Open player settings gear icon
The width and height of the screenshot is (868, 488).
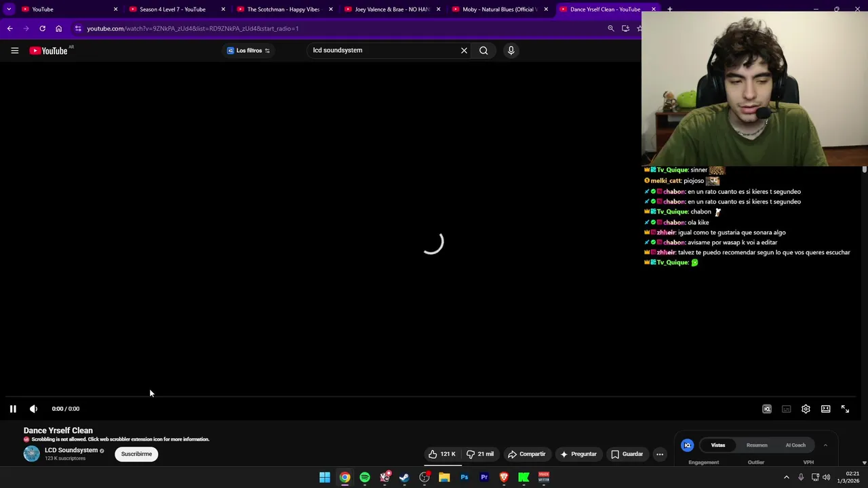tap(806, 409)
